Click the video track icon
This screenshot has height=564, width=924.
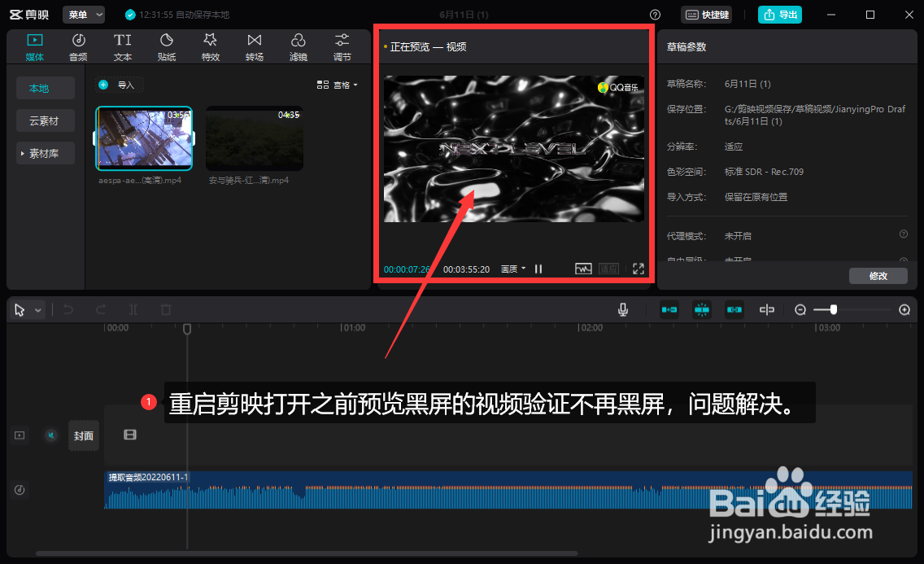(20, 435)
